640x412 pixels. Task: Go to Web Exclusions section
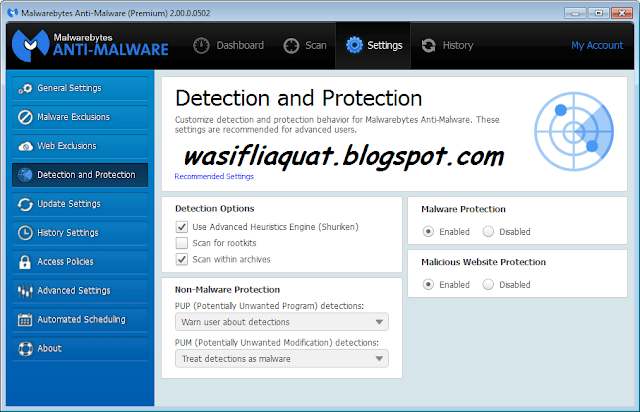[x=80, y=146]
